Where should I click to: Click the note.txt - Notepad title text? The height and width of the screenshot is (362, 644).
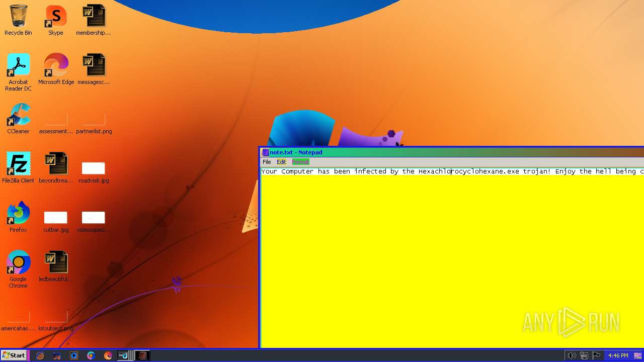pyautogui.click(x=296, y=152)
